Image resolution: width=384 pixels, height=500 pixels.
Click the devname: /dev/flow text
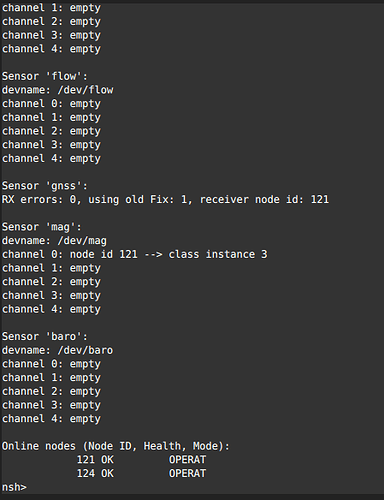[x=57, y=90]
